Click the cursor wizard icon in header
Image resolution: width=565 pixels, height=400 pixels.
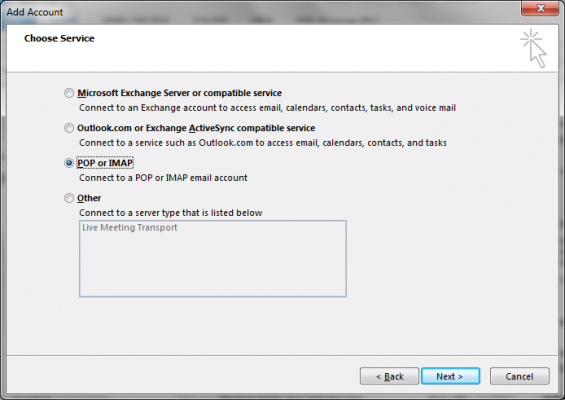pyautogui.click(x=534, y=48)
